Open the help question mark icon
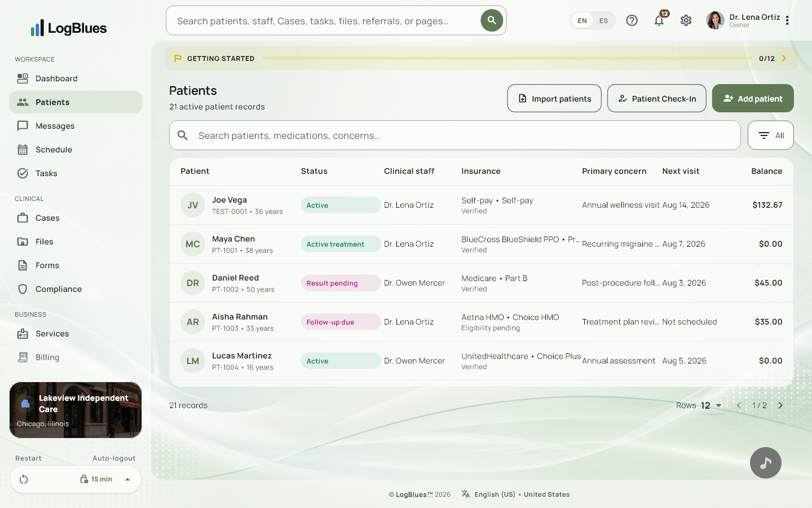 coord(632,20)
